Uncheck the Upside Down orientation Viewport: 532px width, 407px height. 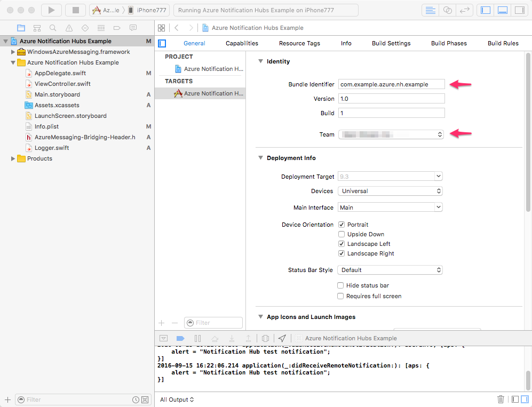coord(340,234)
